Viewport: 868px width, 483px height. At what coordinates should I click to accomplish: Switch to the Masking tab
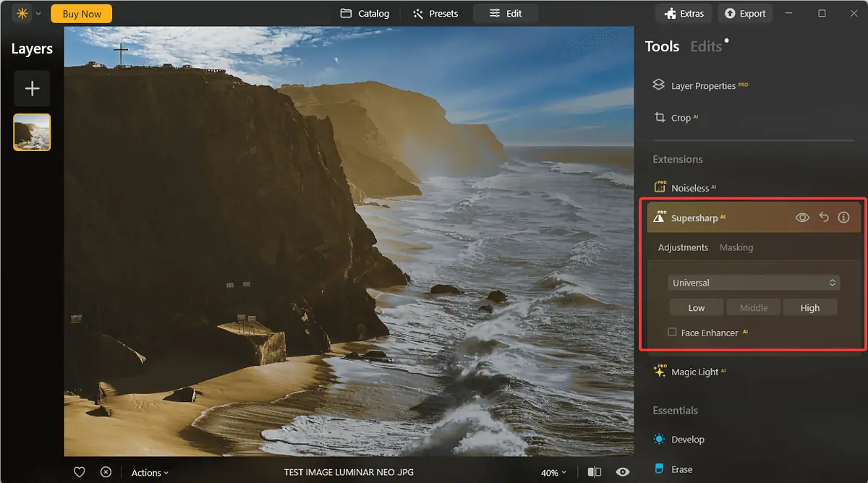736,247
